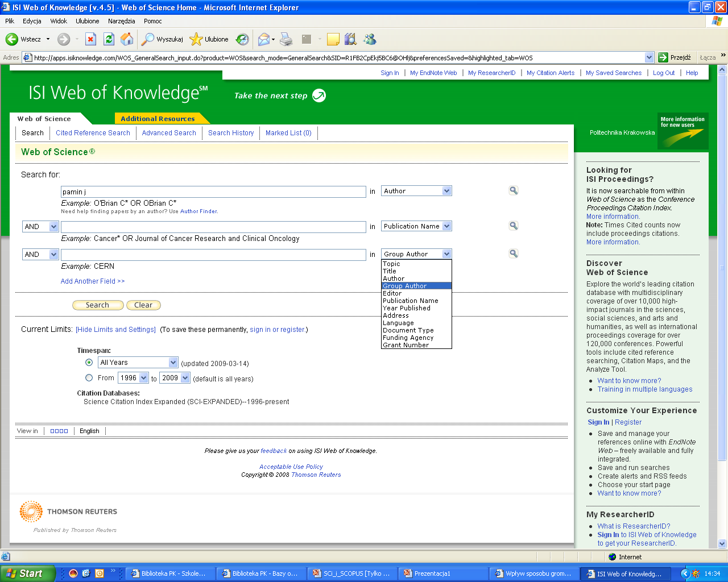This screenshot has width=728, height=582.
Task: Open the second AND operator dropdown
Action: (40, 255)
